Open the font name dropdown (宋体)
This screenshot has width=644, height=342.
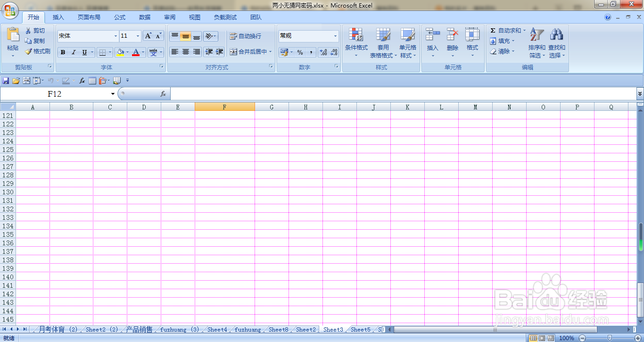[116, 36]
